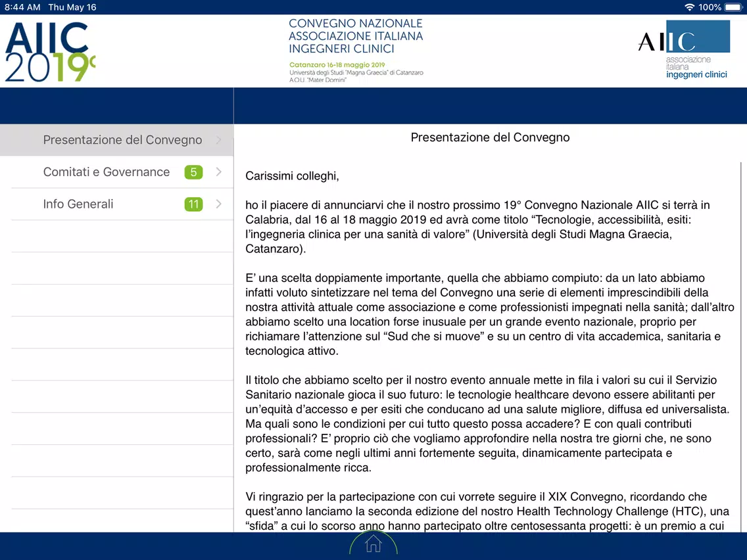
Task: Tap the Wi-Fi status icon
Action: (x=689, y=7)
